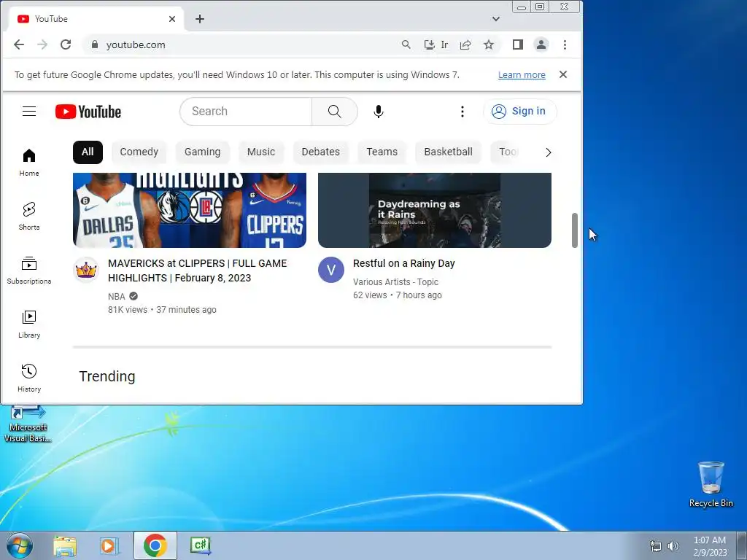Open Various Artists - Topic channel link
Image resolution: width=747 pixels, height=560 pixels.
(395, 282)
